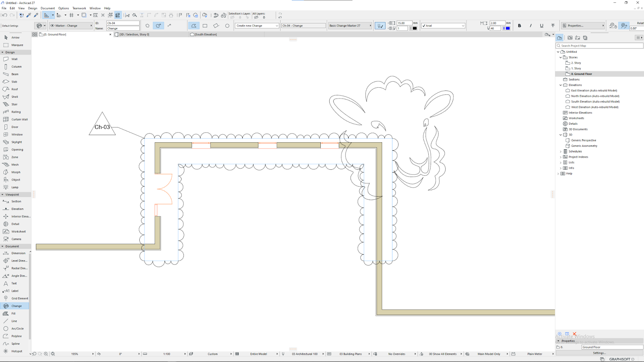Select the Zone tool
The image size is (644, 362).
coord(14,157)
